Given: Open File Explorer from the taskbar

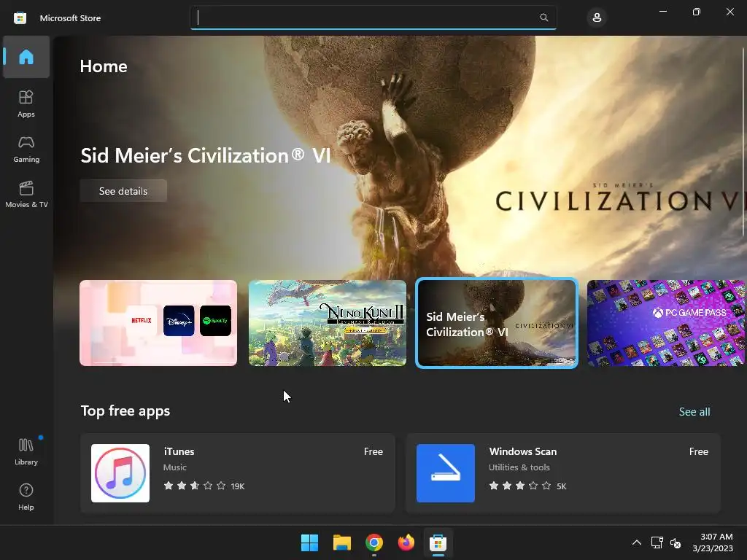Looking at the screenshot, I should click(342, 542).
